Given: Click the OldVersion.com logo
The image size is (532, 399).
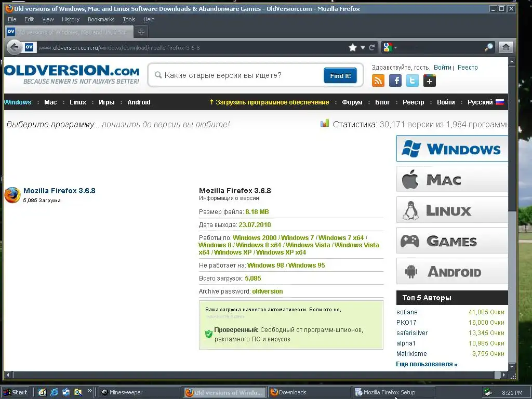Looking at the screenshot, I should pyautogui.click(x=72, y=74).
